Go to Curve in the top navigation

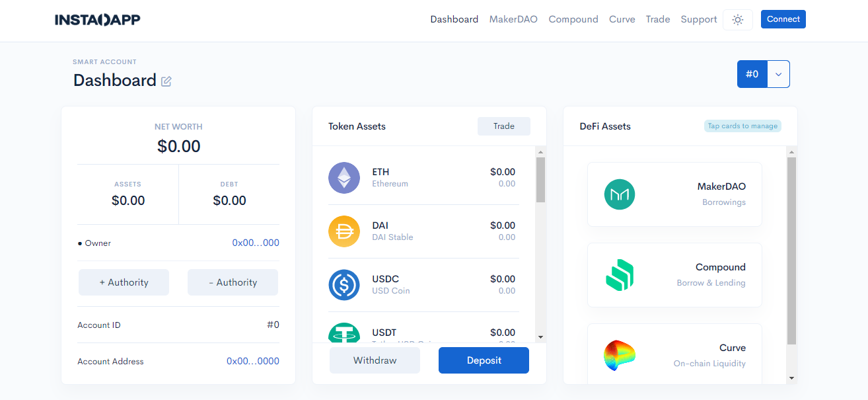[x=622, y=19]
